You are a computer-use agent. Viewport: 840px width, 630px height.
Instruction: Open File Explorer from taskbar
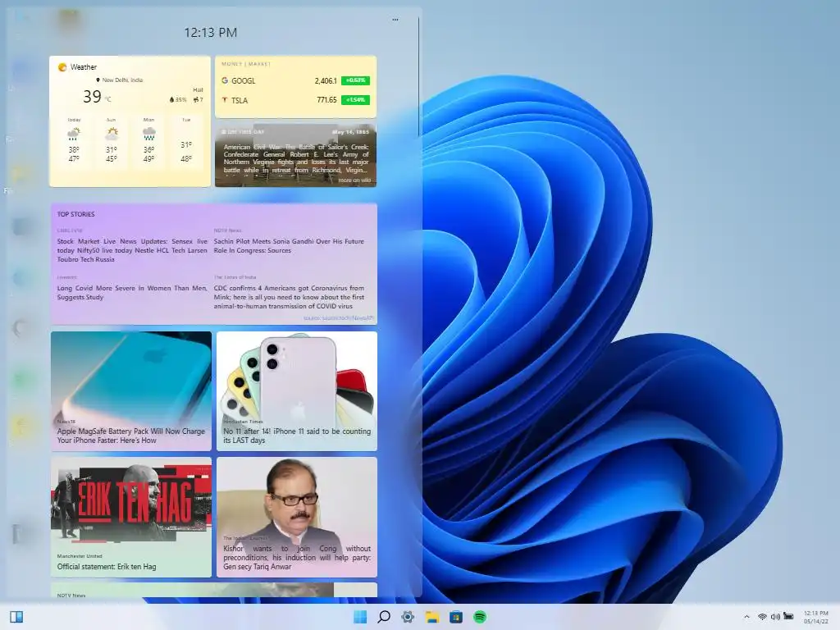click(x=431, y=617)
